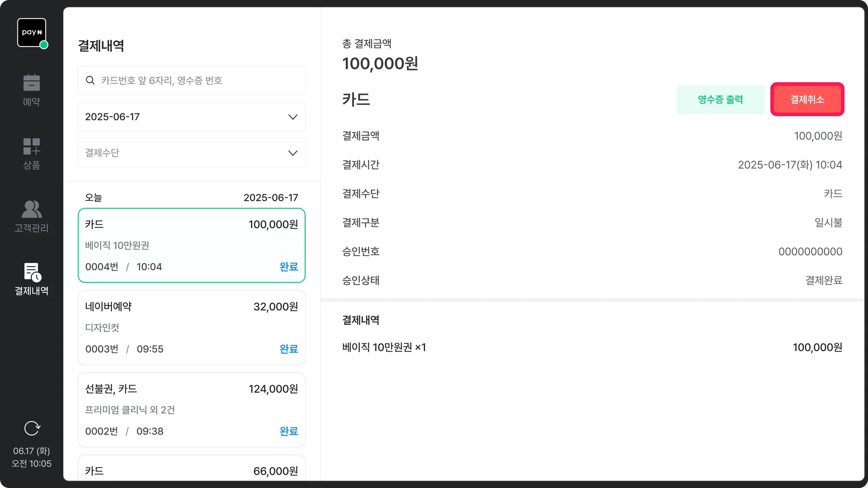Open the 카드 66,000원 payment entry
Image resolution: width=868 pixels, height=488 pixels.
[191, 470]
